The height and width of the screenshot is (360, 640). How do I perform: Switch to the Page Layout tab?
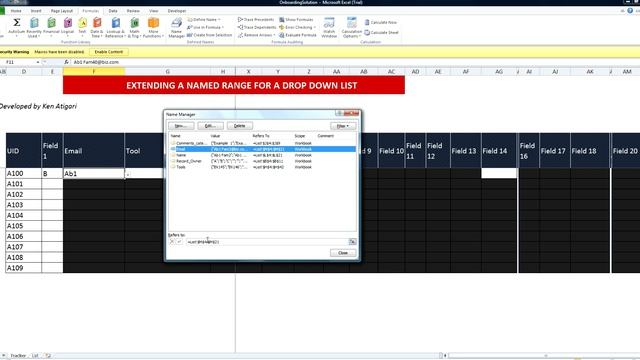point(62,11)
